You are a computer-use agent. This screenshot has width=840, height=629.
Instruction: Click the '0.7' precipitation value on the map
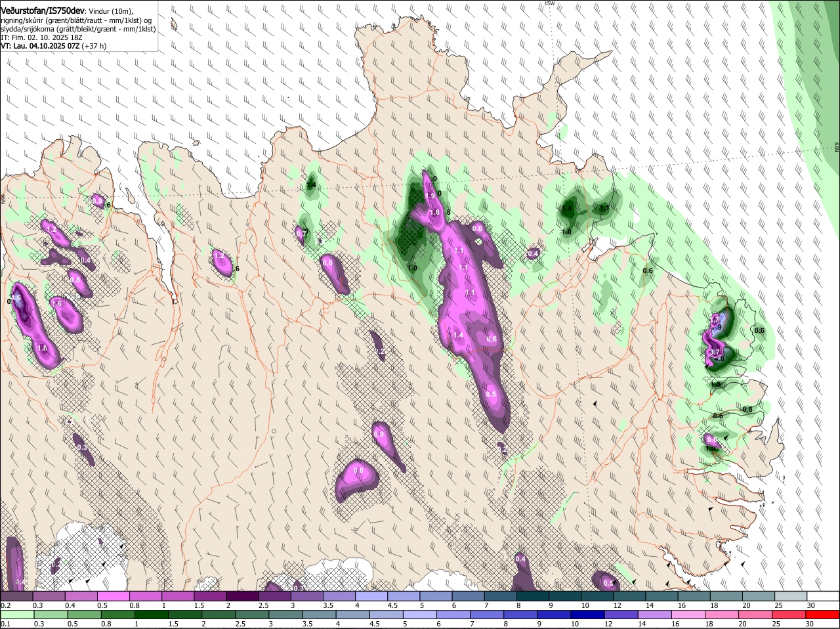[x=301, y=233]
